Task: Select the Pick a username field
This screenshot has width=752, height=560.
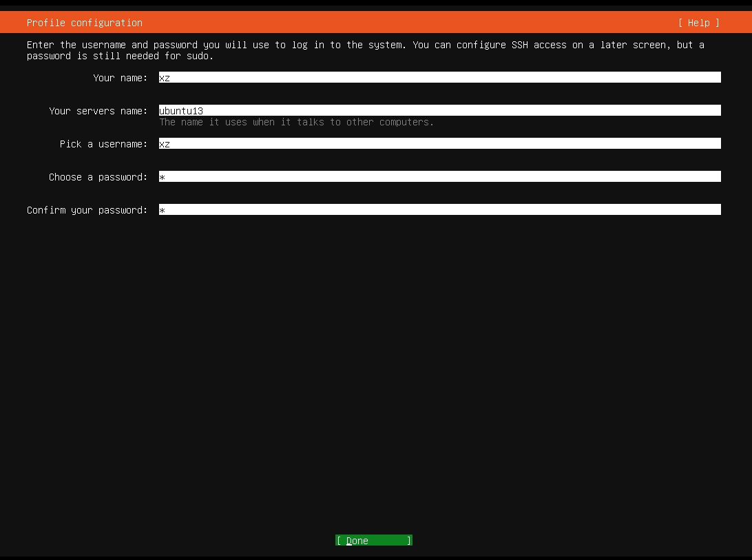Action: [439, 144]
